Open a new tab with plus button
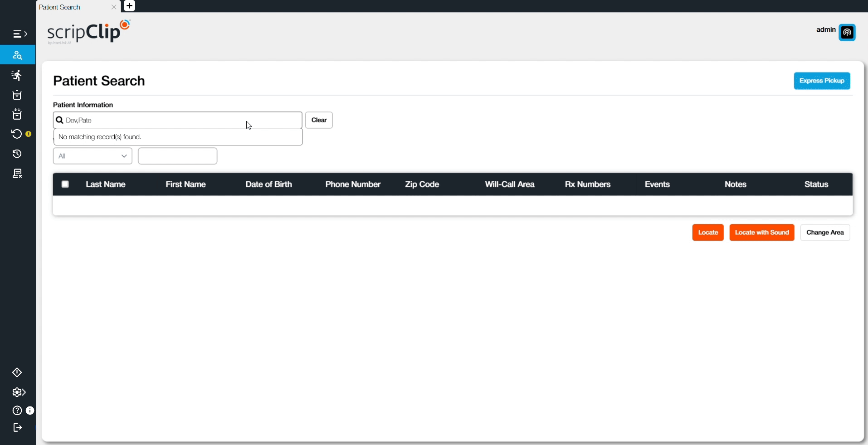Image resolution: width=868 pixels, height=445 pixels. tap(129, 6)
